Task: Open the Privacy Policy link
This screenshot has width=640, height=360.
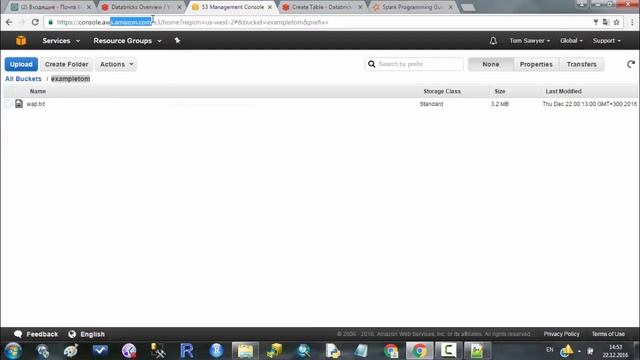Action: 561,334
